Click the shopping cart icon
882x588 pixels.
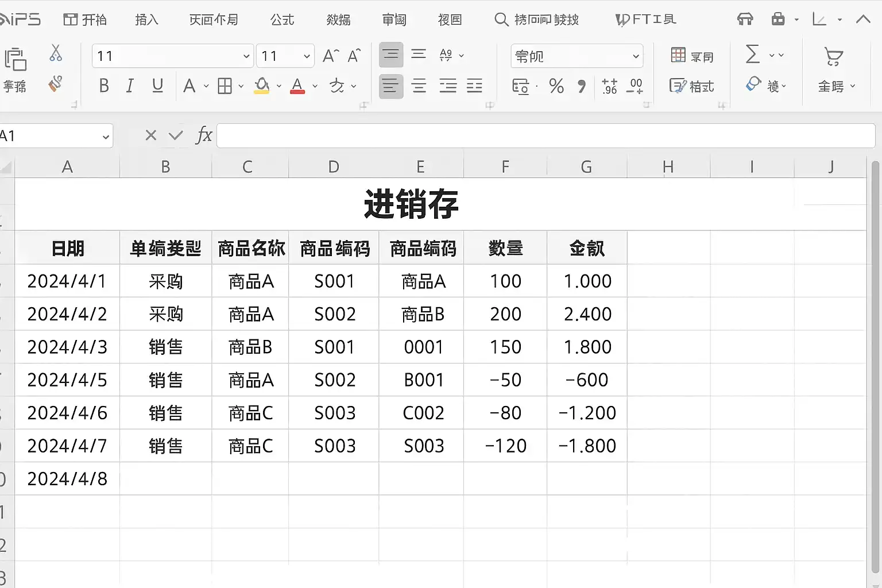[833, 56]
